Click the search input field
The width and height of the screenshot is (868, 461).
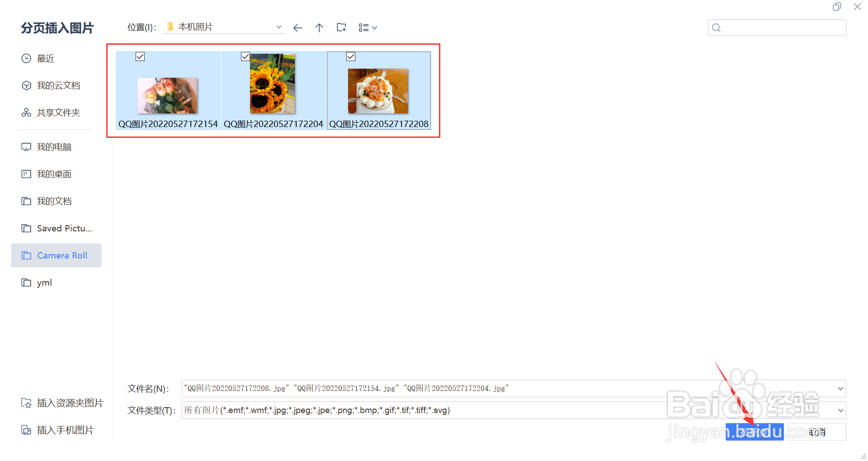[x=777, y=28]
